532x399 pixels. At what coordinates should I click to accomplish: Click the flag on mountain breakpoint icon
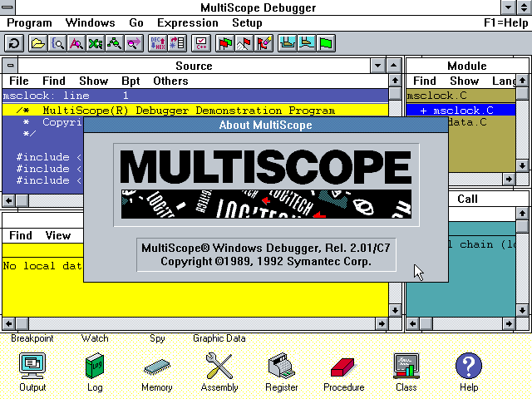pos(244,43)
